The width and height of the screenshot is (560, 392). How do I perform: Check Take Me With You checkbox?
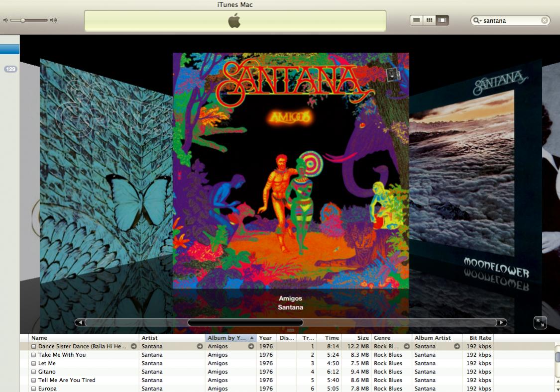(33, 355)
